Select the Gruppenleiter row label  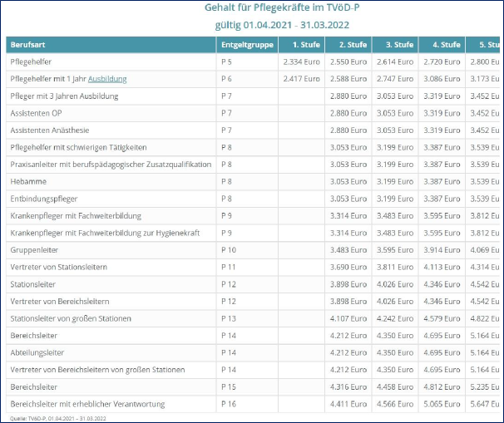pos(34,250)
